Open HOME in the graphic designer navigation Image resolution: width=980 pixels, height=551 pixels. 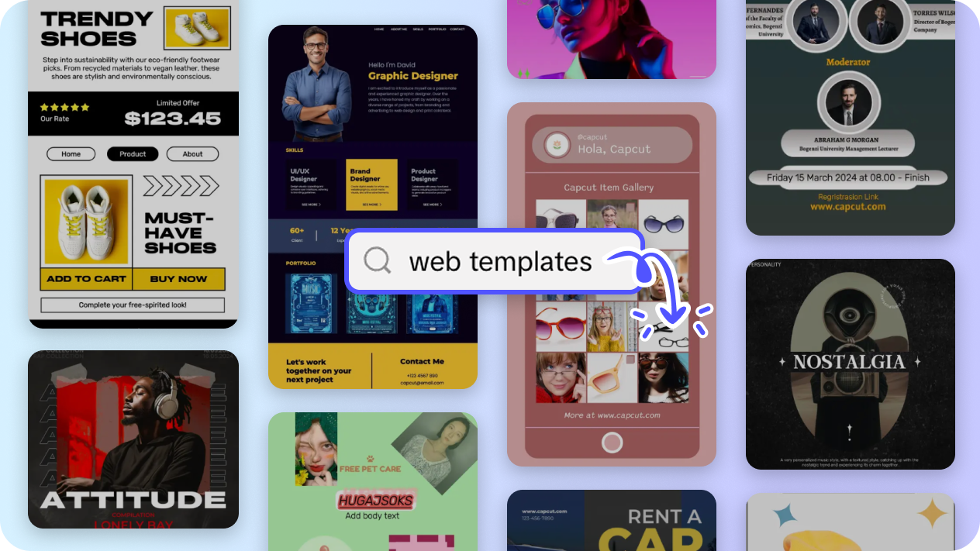point(378,29)
